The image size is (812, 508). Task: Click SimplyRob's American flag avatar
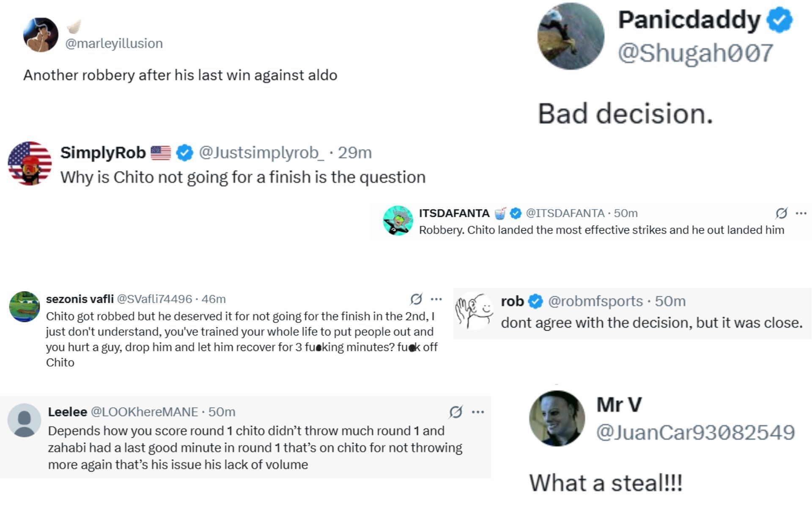click(30, 163)
